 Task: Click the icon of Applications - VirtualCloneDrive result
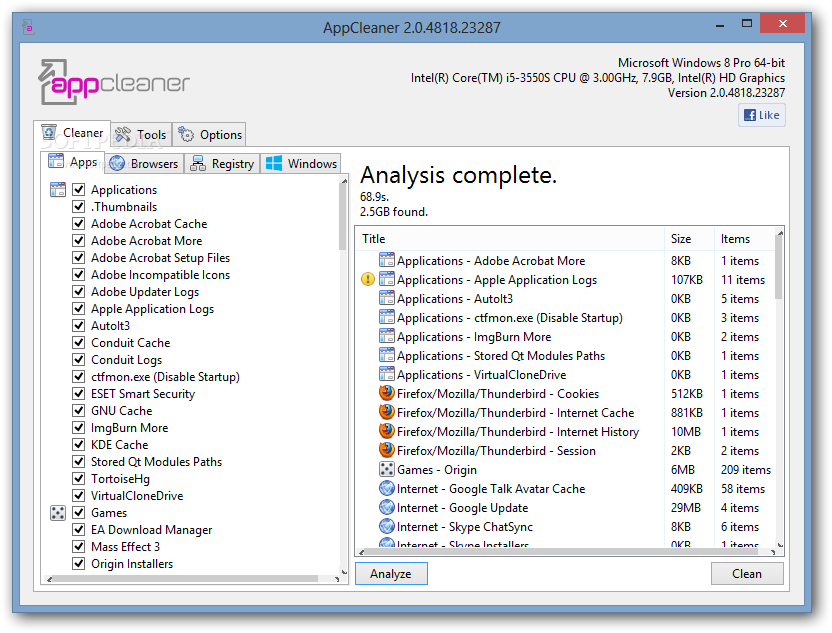387,375
